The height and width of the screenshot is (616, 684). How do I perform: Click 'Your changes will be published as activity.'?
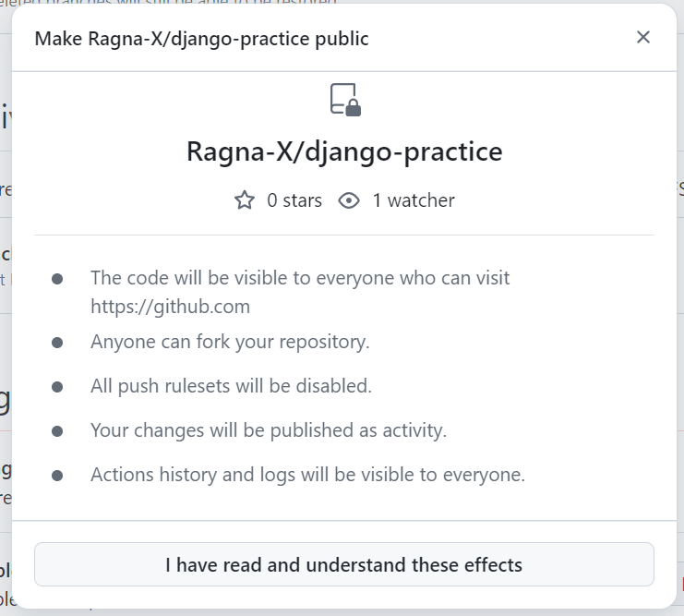tap(269, 430)
